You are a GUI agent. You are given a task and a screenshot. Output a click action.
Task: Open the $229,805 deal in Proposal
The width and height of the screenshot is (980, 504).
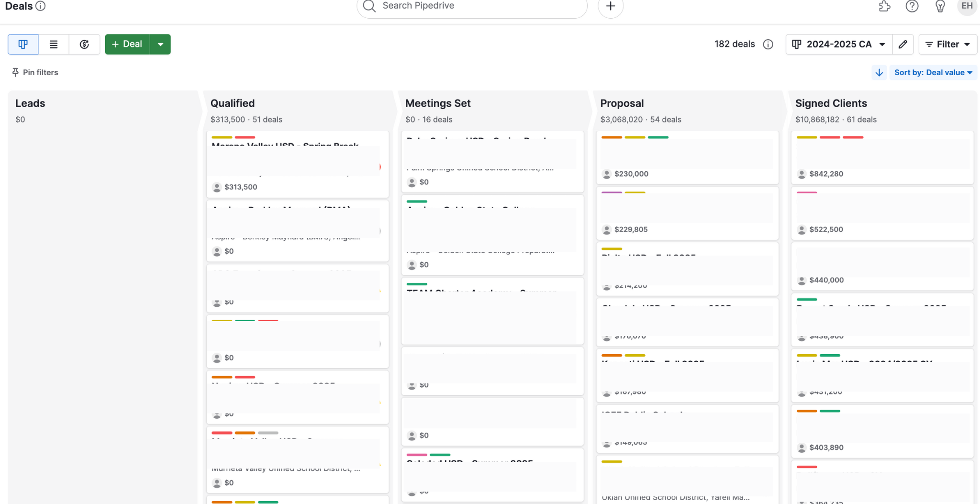pyautogui.click(x=687, y=213)
